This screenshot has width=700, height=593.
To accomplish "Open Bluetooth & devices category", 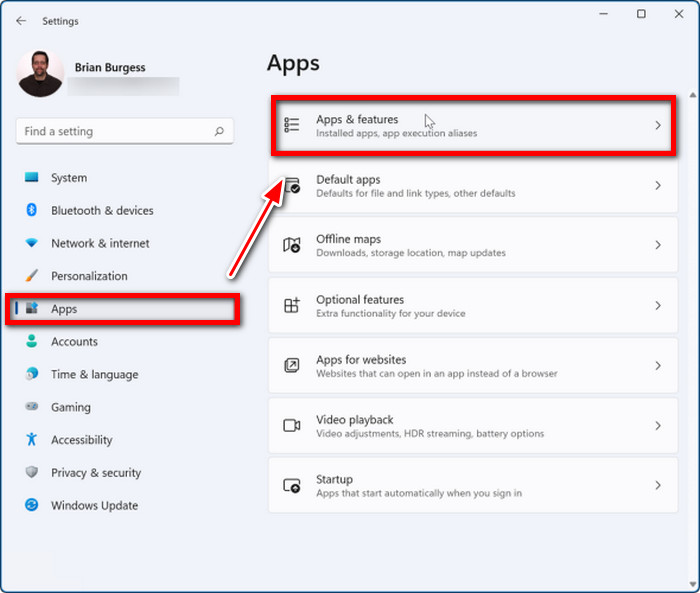I will 102,210.
